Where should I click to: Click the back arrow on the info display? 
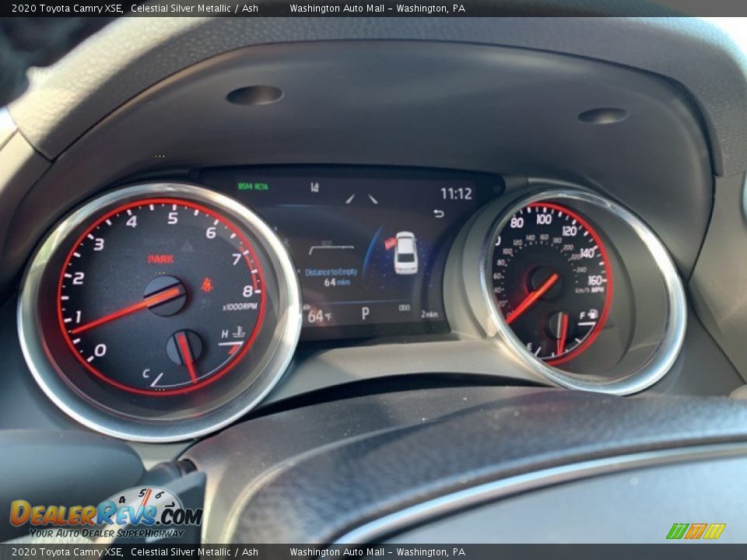tap(439, 214)
